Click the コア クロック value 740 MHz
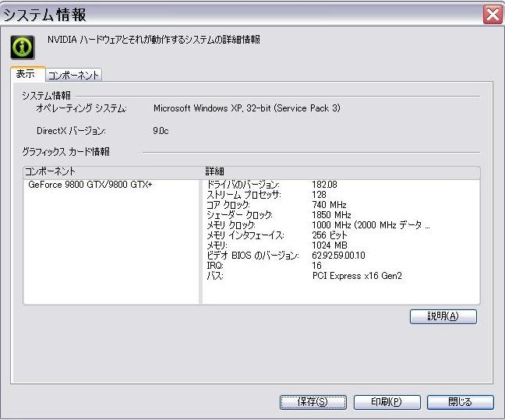505x420 pixels. [329, 205]
